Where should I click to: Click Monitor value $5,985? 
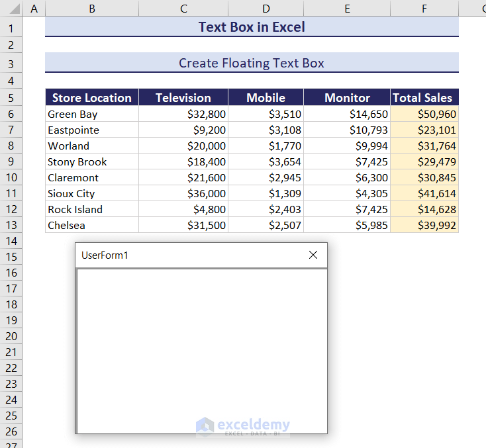[347, 225]
